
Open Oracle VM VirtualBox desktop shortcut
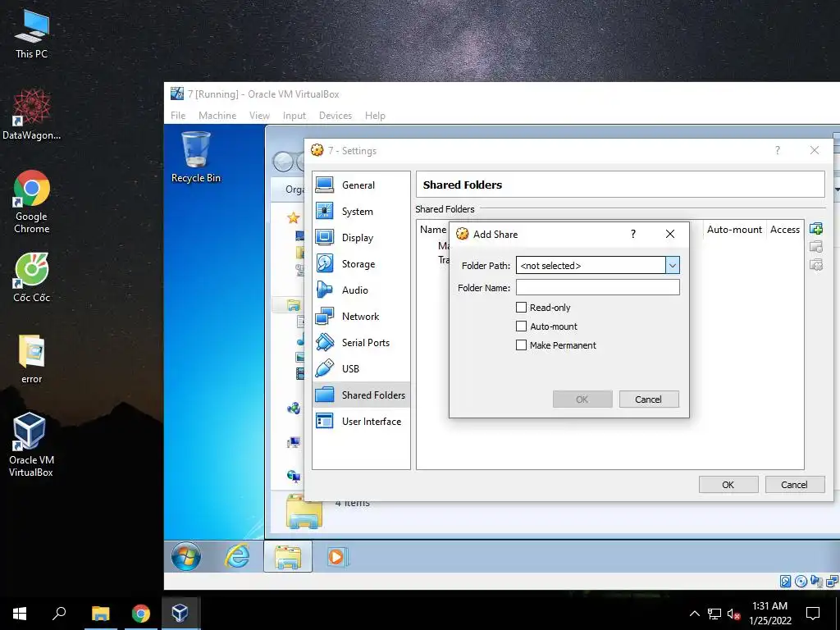31,445
